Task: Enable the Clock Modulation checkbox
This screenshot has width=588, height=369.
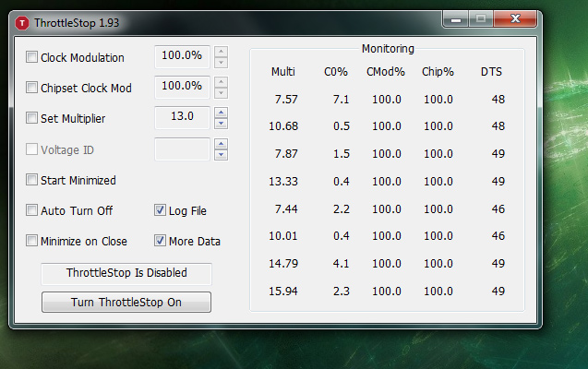Action: (x=31, y=57)
